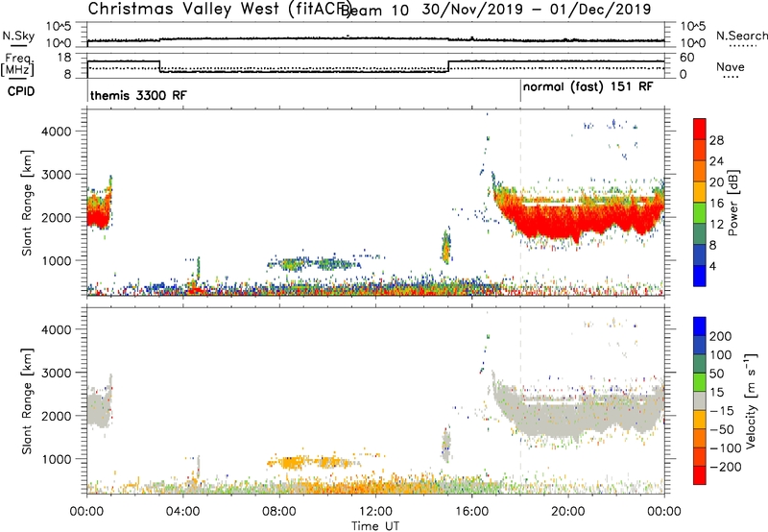Click the '60' tick on the Nave axis
This screenshot has width=768, height=532.
(x=687, y=58)
